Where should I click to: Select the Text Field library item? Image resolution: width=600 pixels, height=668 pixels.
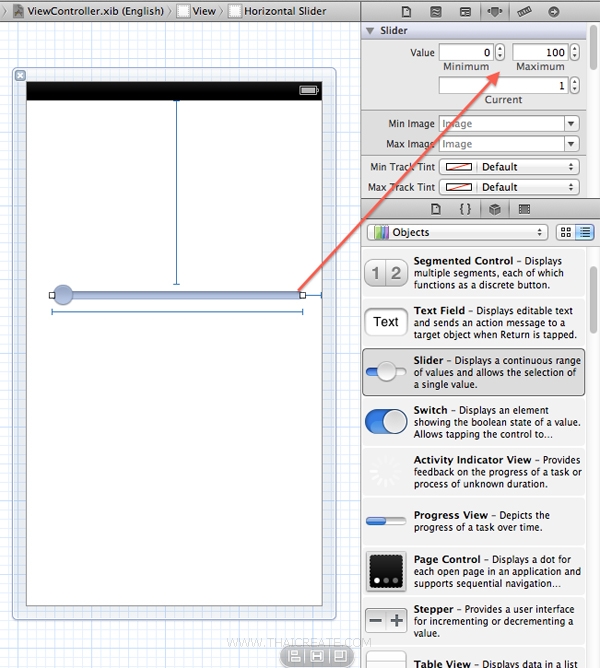pyautogui.click(x=473, y=322)
